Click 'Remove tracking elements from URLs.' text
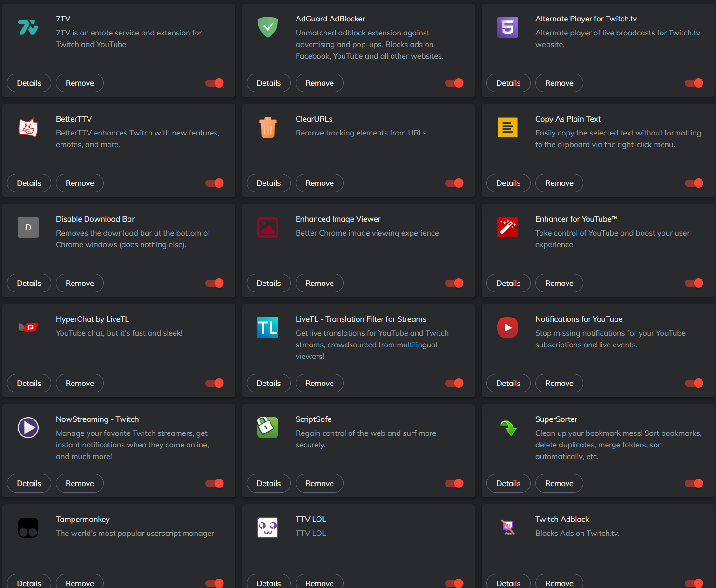The height and width of the screenshot is (588, 716). [362, 133]
